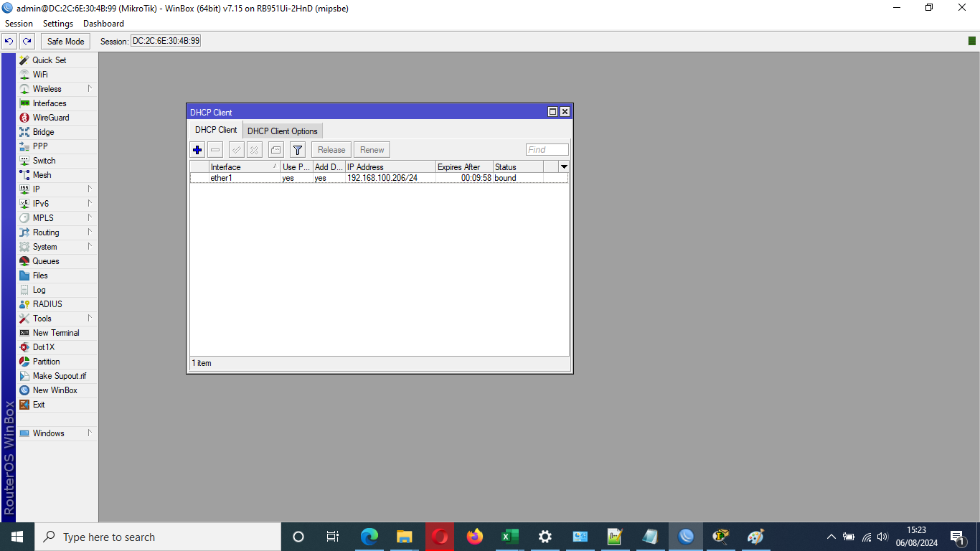Toggle the Safe Mode button
Viewport: 980px width, 551px height.
tap(66, 41)
